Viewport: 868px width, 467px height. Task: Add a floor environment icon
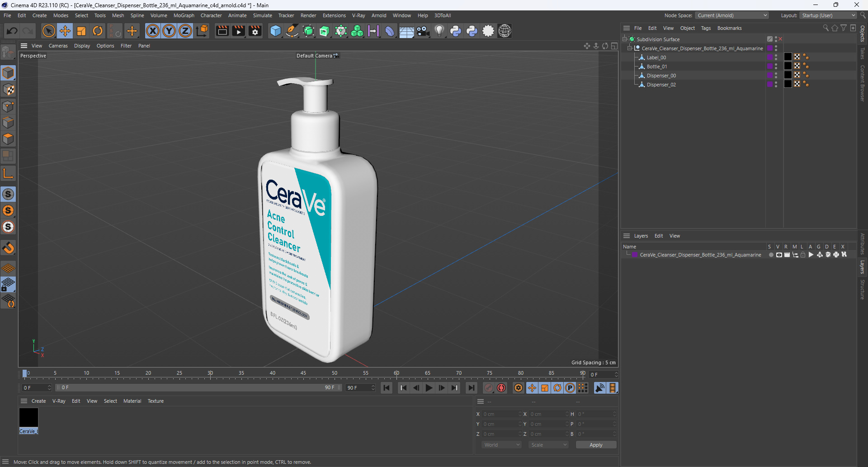click(x=406, y=31)
